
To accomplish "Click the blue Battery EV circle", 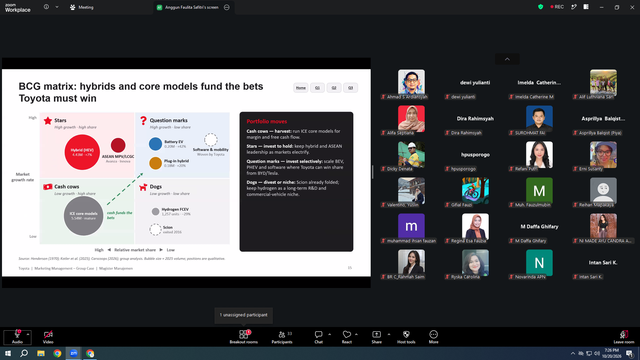I will coord(155,144).
